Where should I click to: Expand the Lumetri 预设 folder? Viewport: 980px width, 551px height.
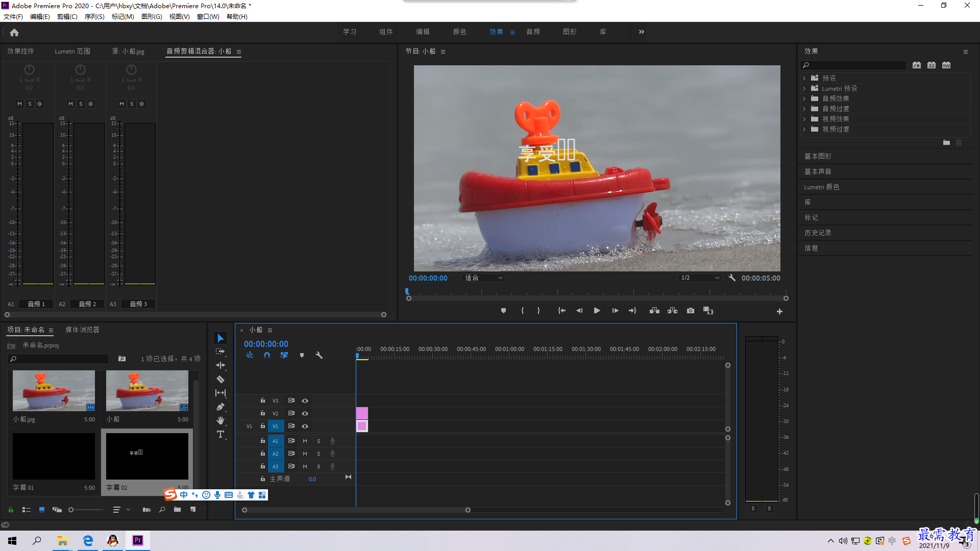[804, 88]
